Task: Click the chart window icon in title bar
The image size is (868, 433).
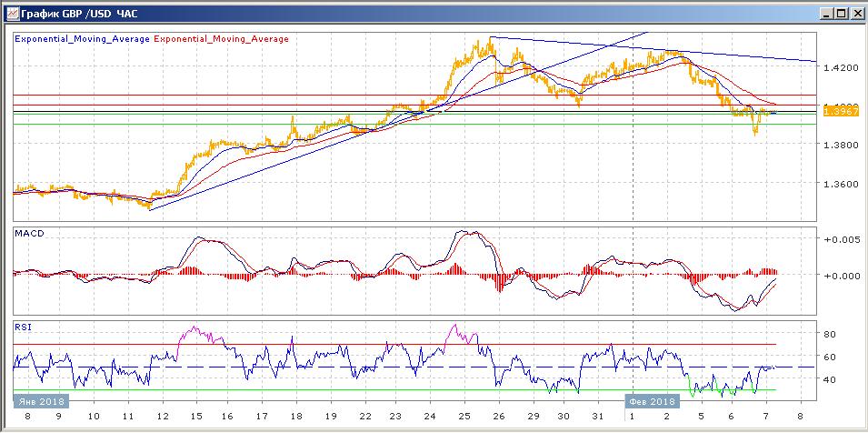Action: click(12, 14)
